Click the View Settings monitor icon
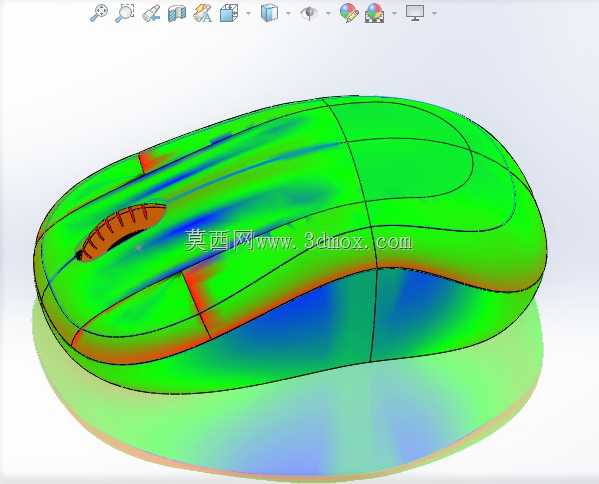Screen dimensions: 599x484 point(415,13)
